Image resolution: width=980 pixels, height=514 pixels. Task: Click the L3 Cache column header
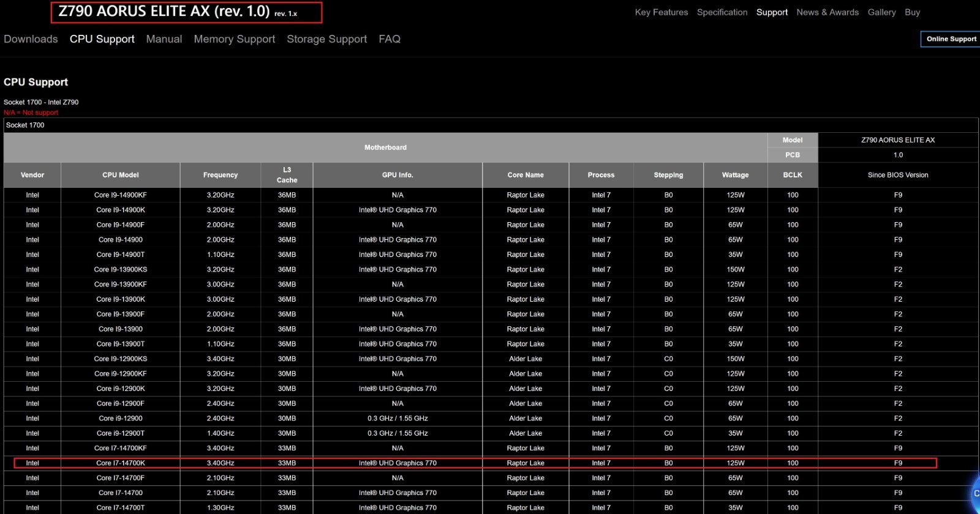[x=287, y=175]
